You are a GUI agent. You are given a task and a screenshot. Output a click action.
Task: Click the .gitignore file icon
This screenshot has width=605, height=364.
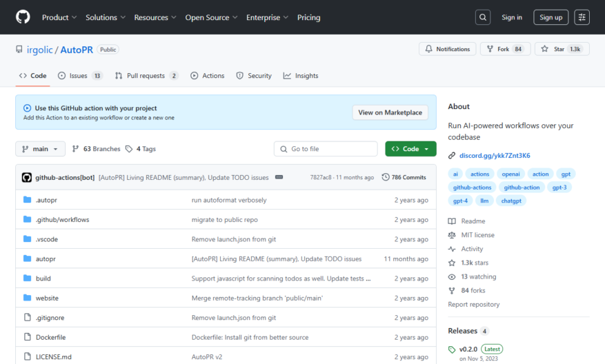(x=27, y=317)
